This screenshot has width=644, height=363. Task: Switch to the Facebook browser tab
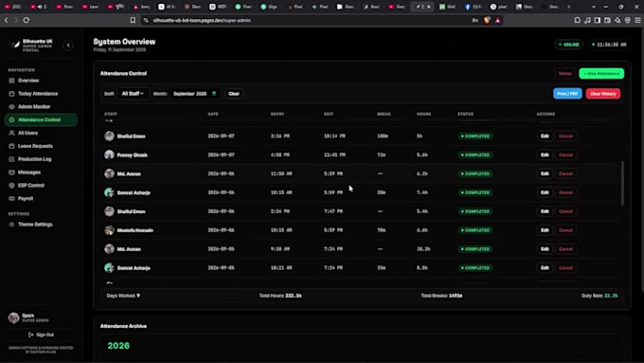473,7
